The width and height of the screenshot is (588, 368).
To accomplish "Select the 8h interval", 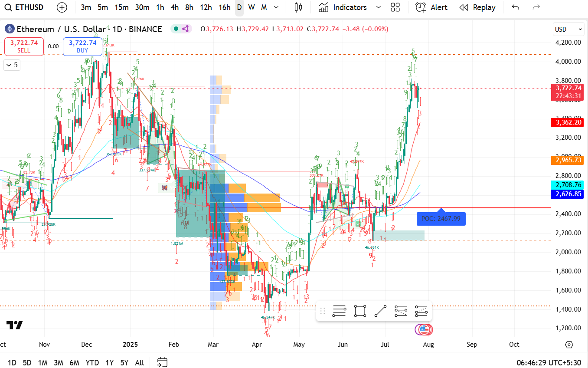I will [189, 7].
